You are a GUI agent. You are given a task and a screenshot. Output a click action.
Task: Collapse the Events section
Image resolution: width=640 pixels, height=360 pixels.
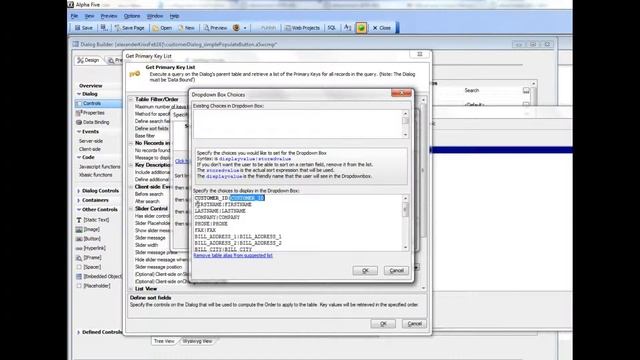pyautogui.click(x=79, y=131)
